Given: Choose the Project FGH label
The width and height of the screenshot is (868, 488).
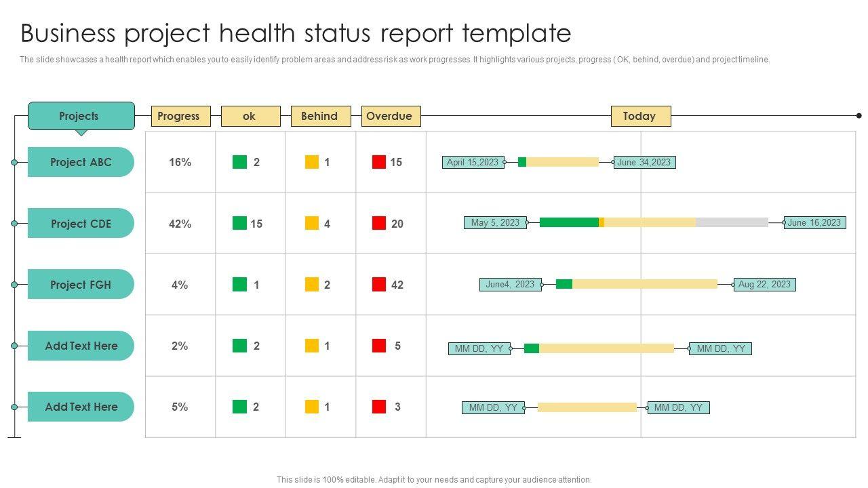Looking at the screenshot, I should tap(81, 285).
